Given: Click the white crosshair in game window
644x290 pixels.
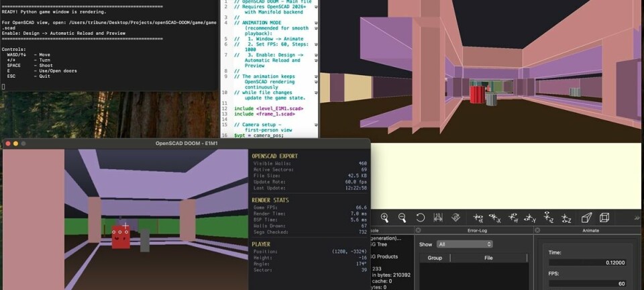Looking at the screenshot, I should 125,226.
